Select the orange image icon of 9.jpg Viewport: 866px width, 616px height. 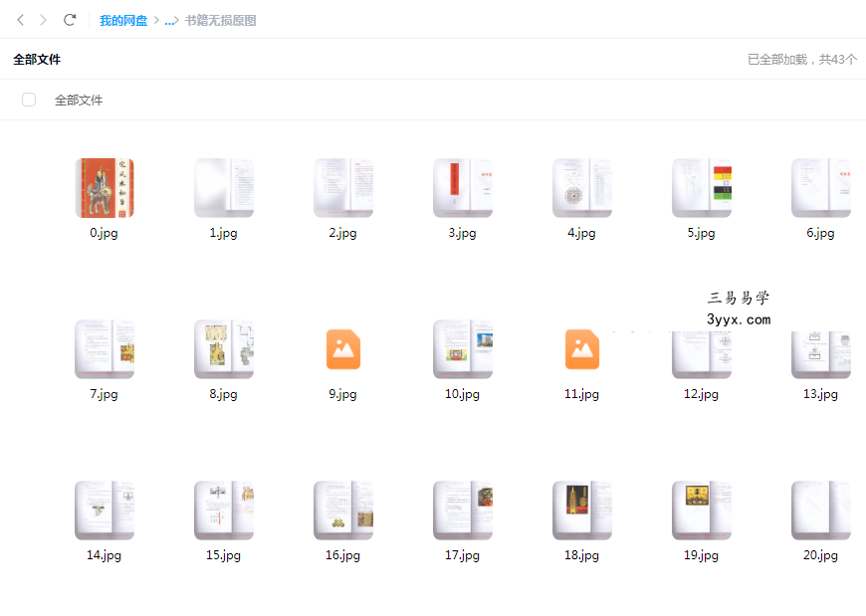[343, 349]
